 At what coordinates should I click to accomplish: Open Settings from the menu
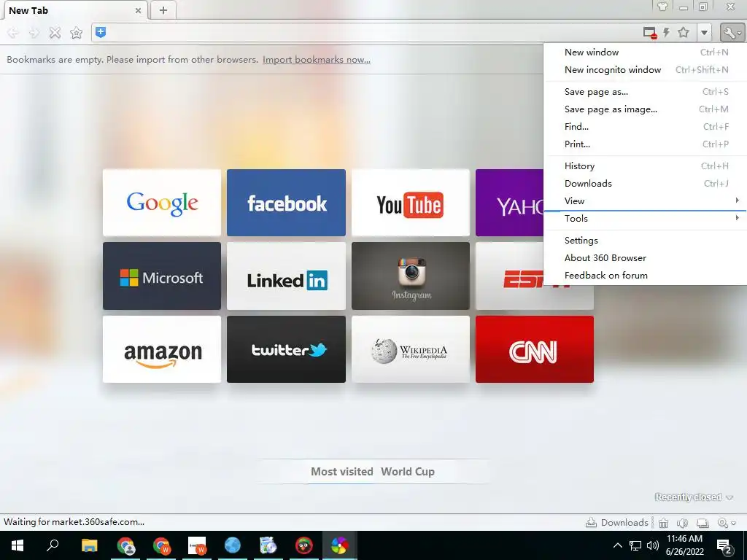click(646, 241)
